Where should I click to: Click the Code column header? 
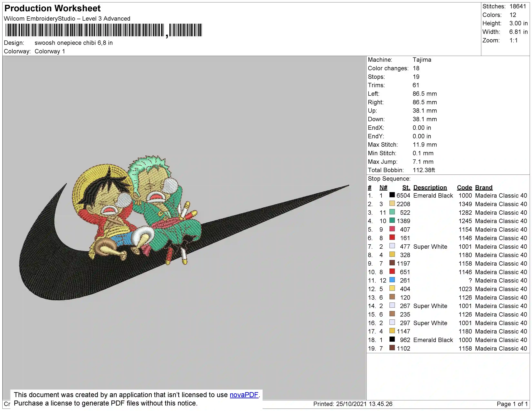[464, 187]
